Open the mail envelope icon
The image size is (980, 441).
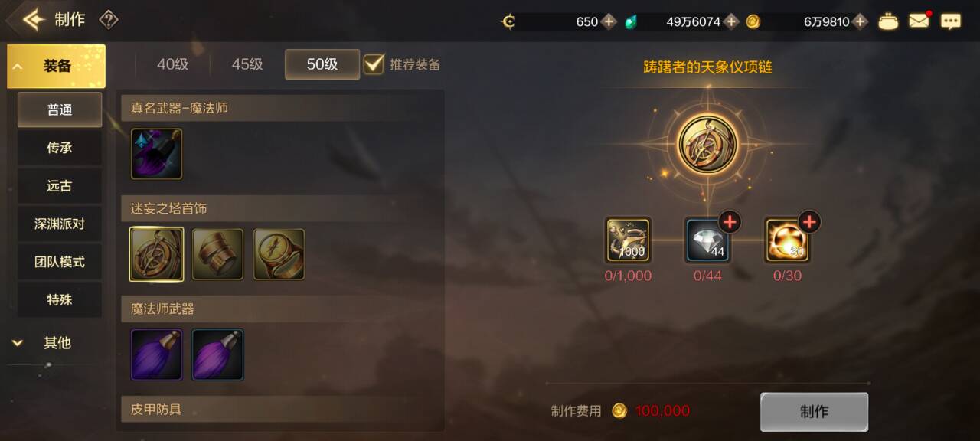(x=919, y=21)
